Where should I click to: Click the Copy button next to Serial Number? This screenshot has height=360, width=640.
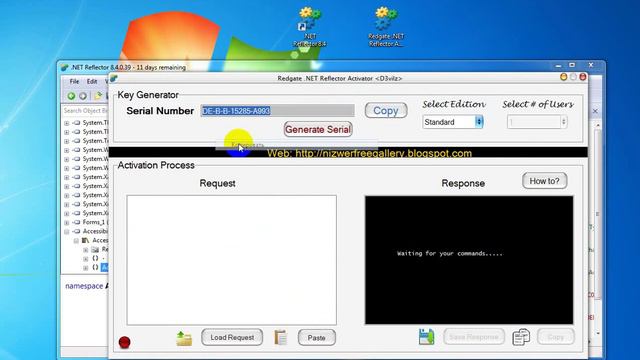(x=386, y=110)
